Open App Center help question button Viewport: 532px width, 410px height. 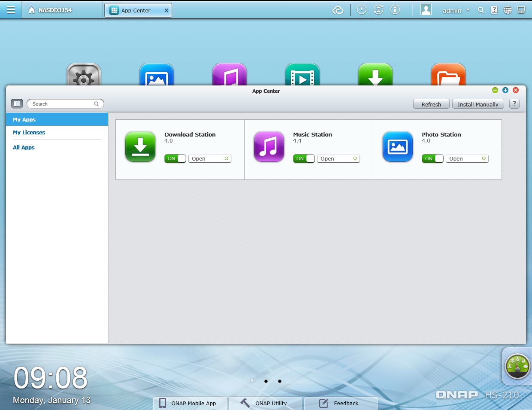click(514, 103)
